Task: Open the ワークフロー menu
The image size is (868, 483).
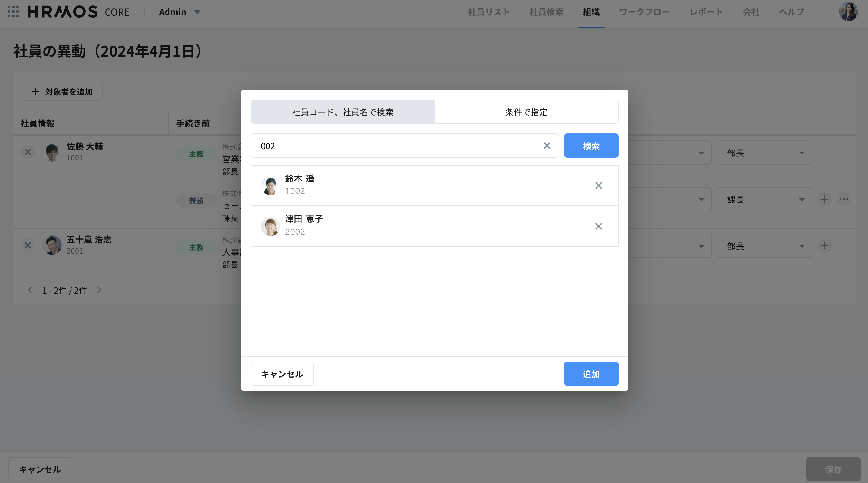Action: click(644, 12)
